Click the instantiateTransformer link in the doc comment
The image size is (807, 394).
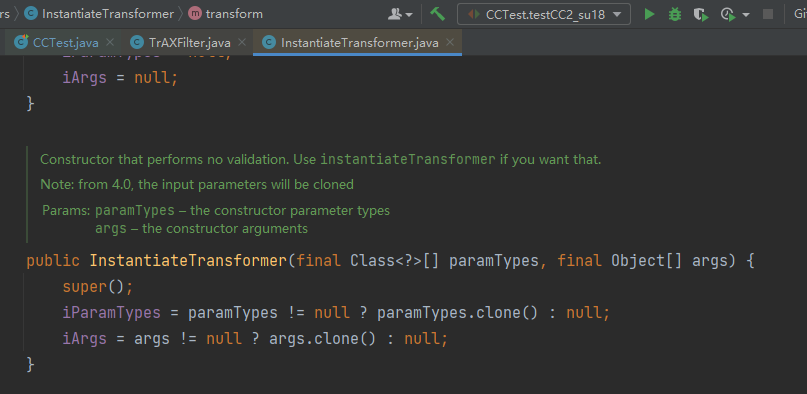(x=408, y=159)
